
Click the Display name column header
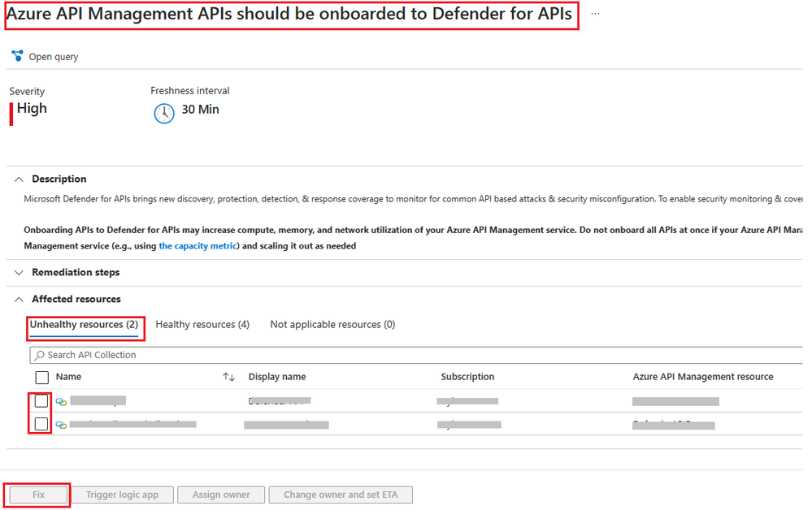[277, 377]
